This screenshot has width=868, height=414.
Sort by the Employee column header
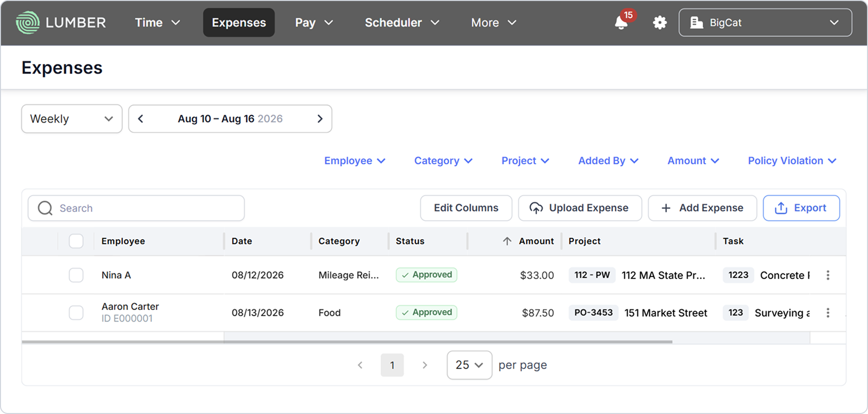point(123,241)
